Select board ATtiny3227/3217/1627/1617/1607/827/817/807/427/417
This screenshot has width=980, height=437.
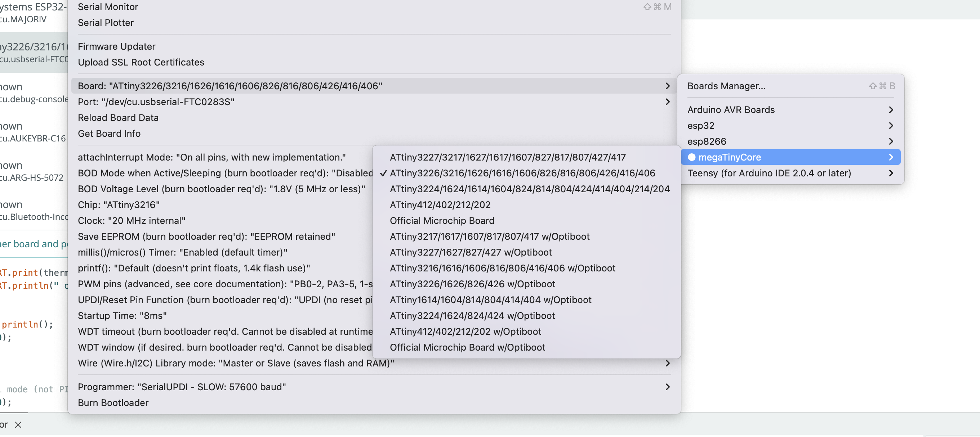pos(526,157)
